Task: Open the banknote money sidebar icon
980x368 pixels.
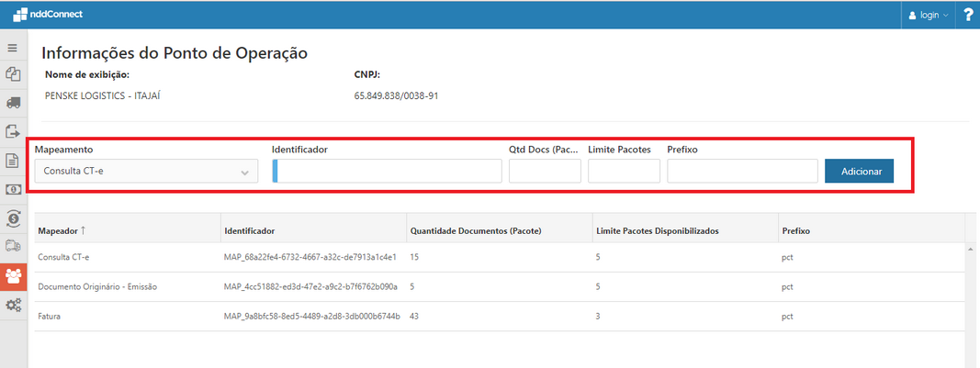Action: point(13,189)
